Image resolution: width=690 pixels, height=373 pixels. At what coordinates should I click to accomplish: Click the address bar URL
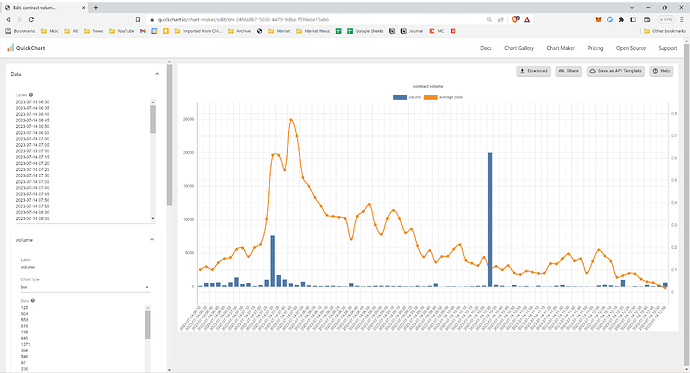[243, 20]
